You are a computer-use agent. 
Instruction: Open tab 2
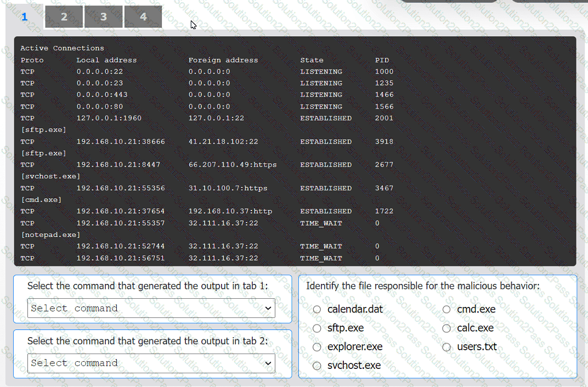[64, 17]
